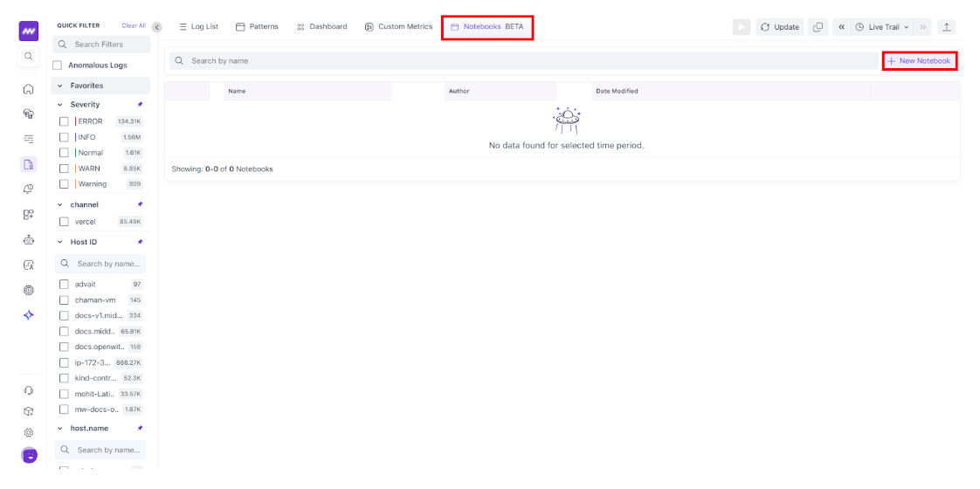Tick the vercel channel checkbox
The height and width of the screenshot is (489, 980).
pos(64,222)
